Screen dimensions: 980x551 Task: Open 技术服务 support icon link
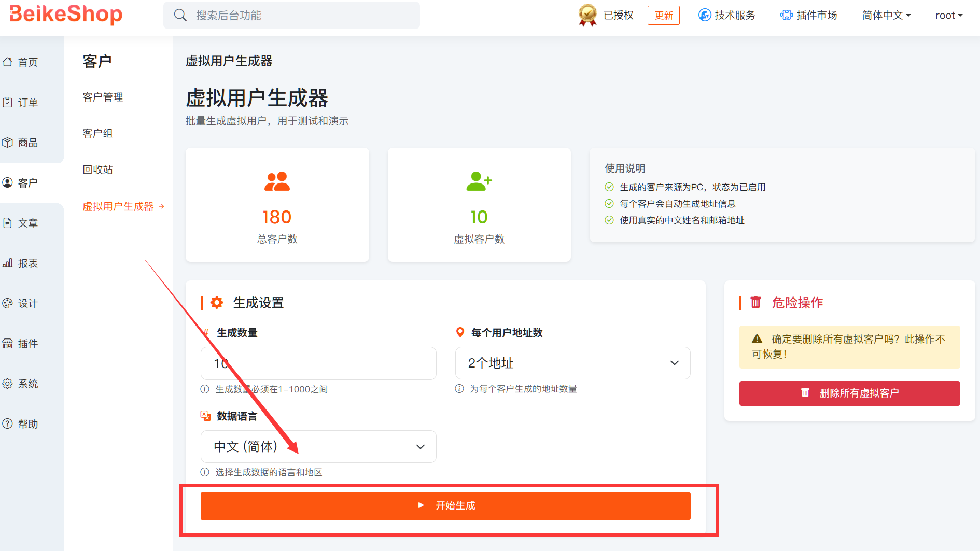click(704, 15)
